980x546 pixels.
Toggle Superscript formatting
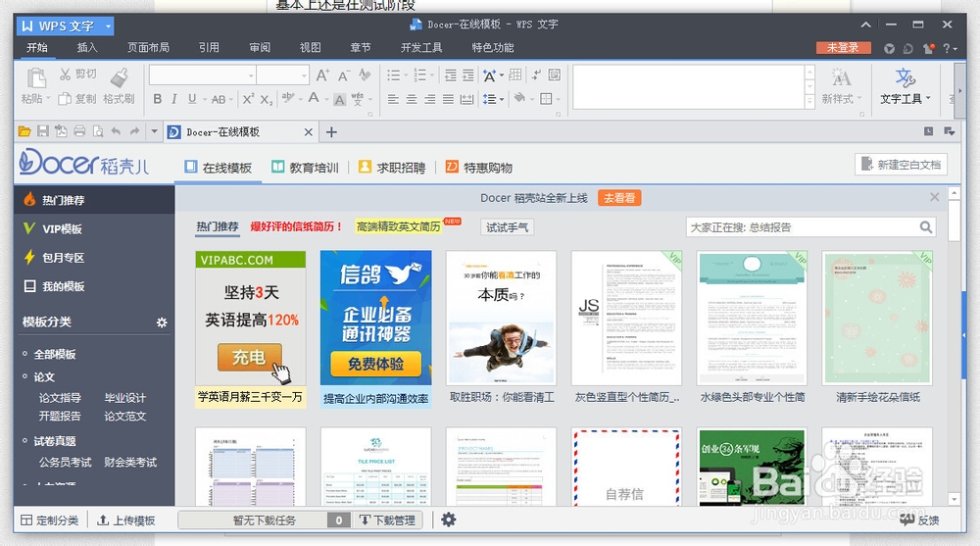248,99
